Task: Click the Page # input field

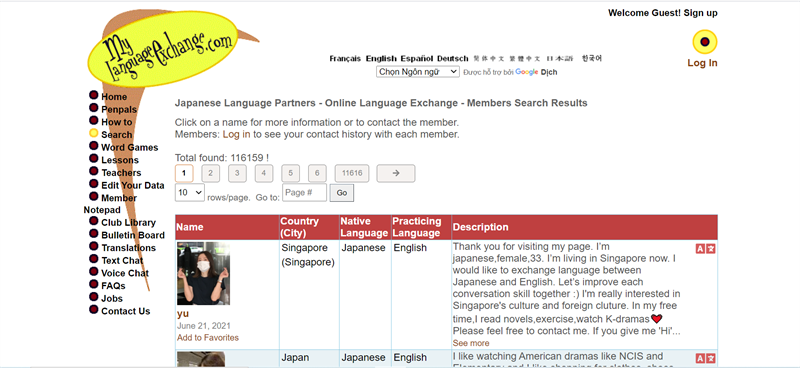Action: tap(305, 192)
